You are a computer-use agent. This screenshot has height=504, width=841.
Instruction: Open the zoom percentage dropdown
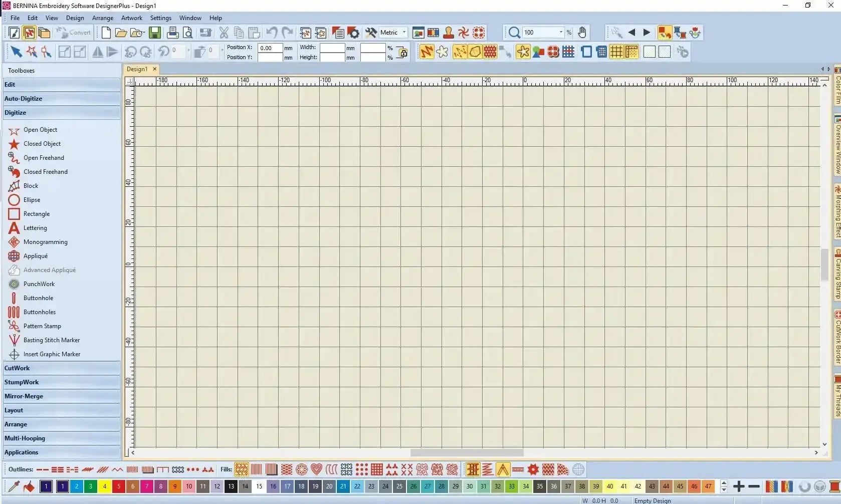[561, 33]
